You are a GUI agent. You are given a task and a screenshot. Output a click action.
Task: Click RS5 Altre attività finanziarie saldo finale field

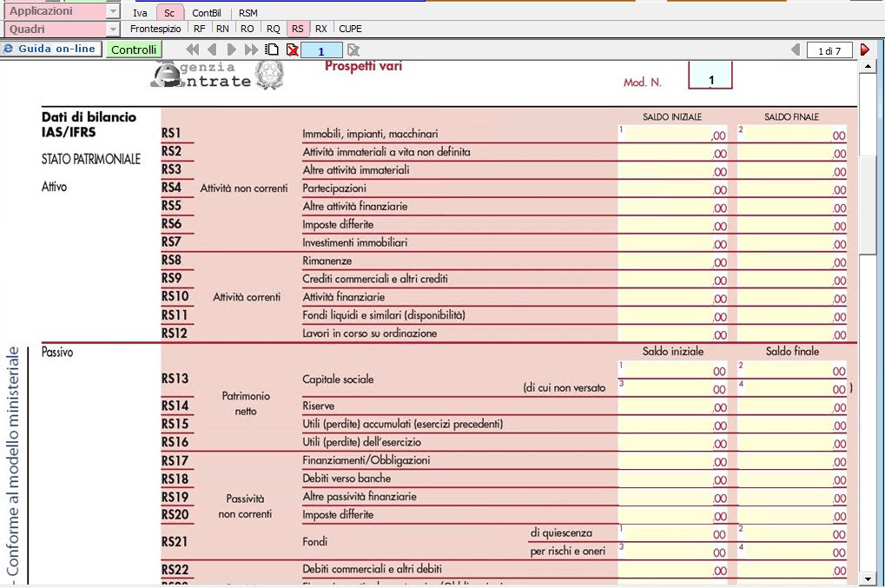(792, 207)
